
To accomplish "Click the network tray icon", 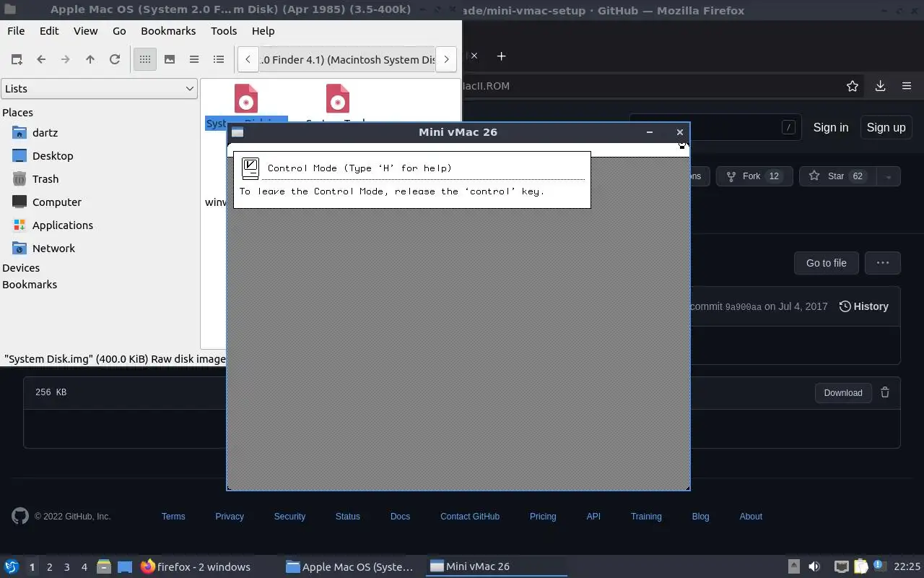I will (841, 566).
